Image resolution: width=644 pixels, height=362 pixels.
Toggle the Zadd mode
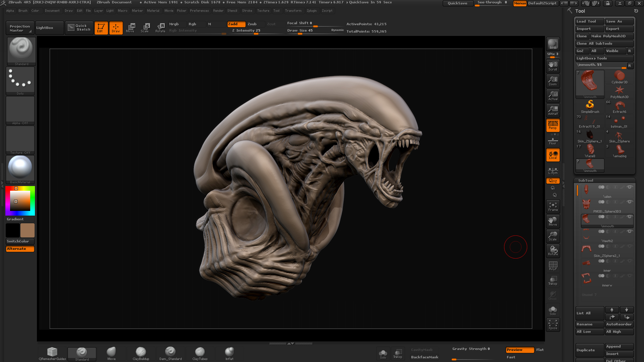(236, 24)
